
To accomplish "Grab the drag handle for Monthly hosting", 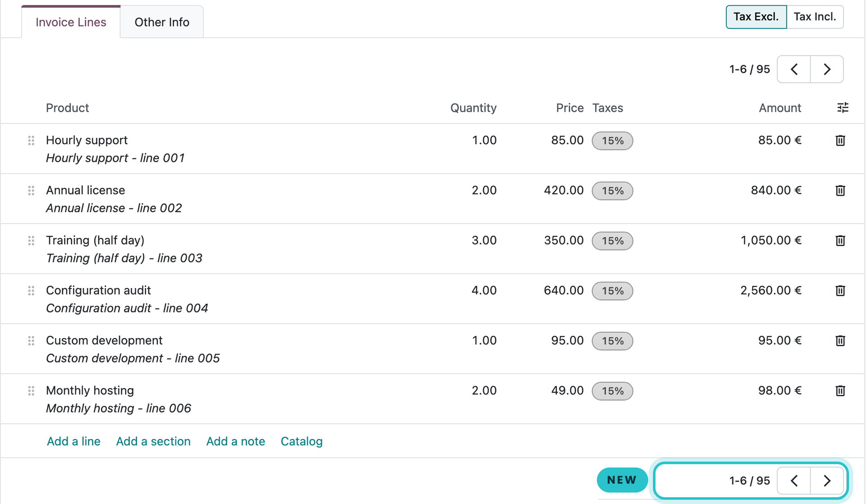I will pos(31,391).
